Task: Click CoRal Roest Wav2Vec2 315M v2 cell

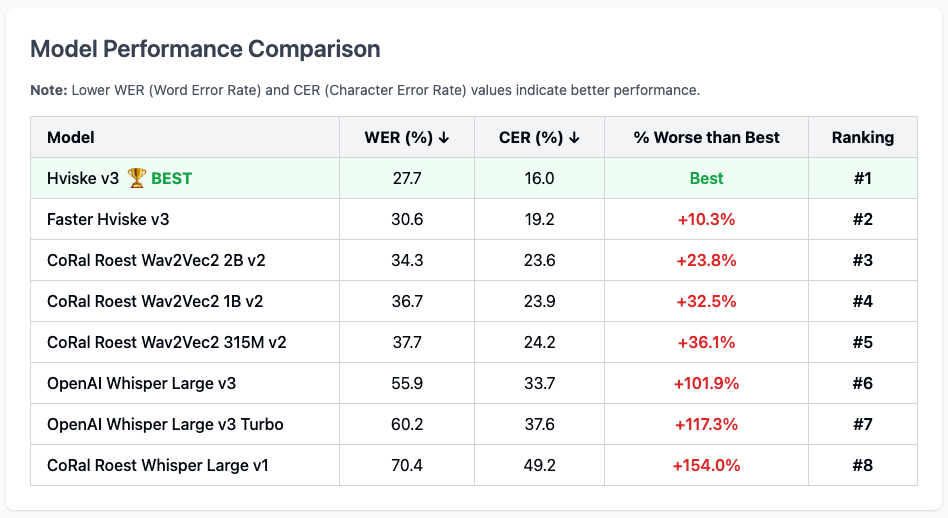Action: tap(167, 342)
